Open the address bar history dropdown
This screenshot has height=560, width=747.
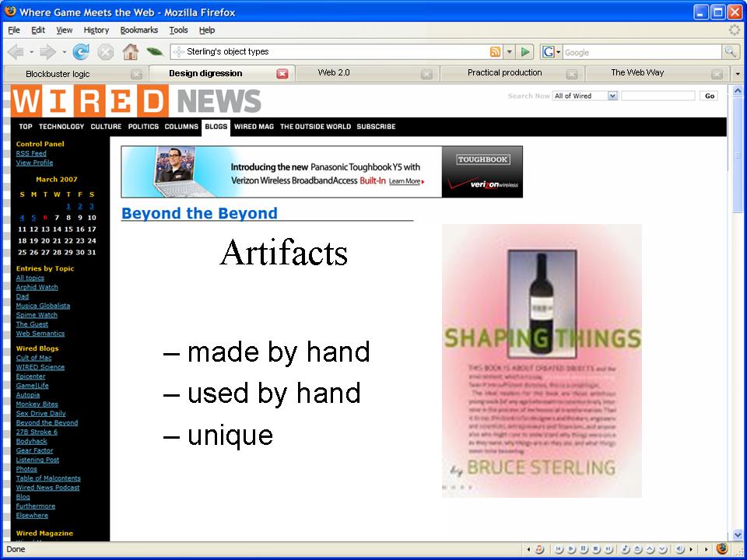point(509,52)
